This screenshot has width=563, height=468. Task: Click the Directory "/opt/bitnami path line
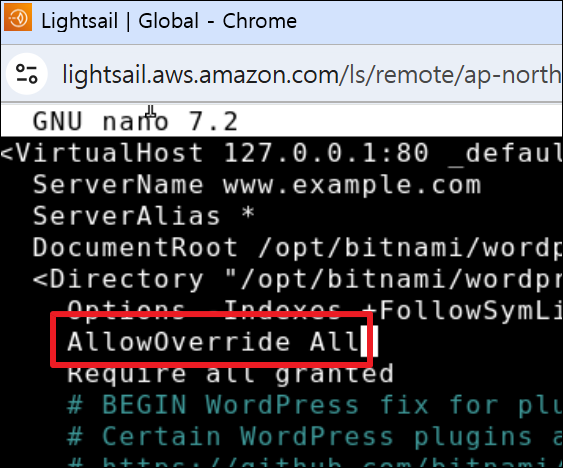298,279
